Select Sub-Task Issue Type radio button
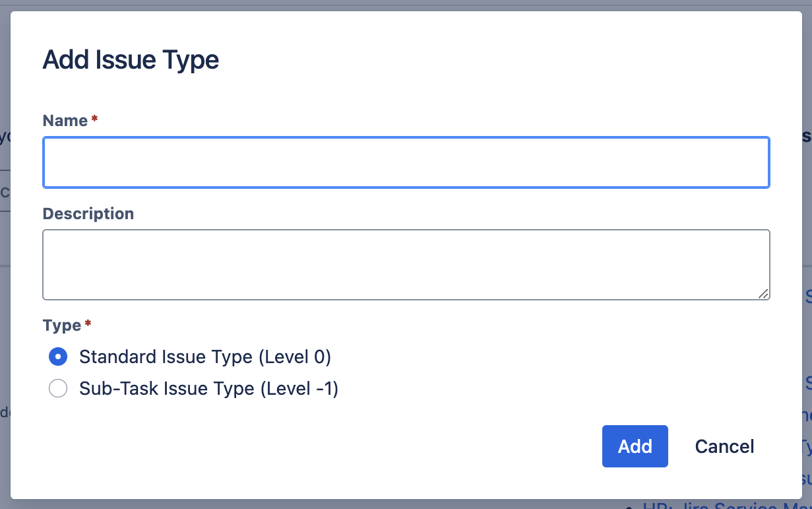 pos(58,389)
